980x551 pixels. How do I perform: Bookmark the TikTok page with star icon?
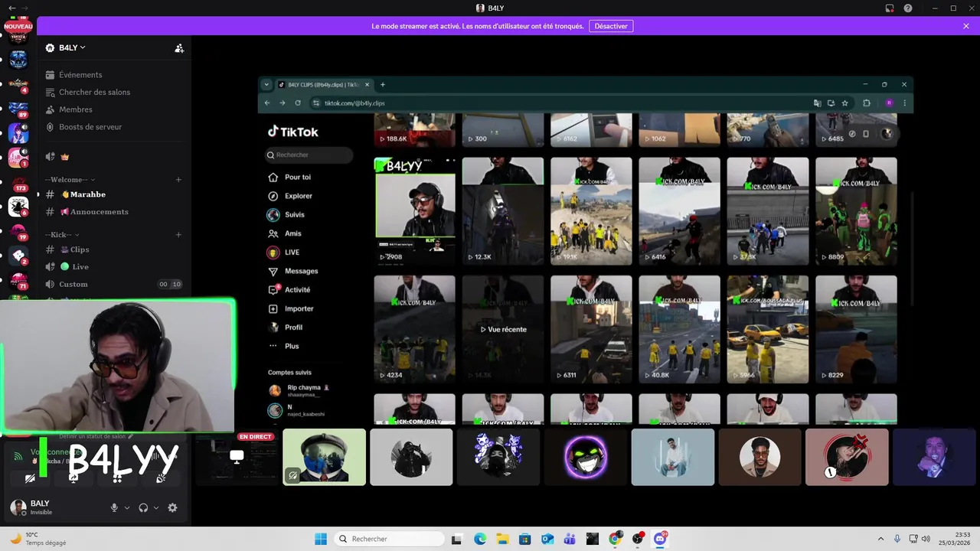coord(845,103)
